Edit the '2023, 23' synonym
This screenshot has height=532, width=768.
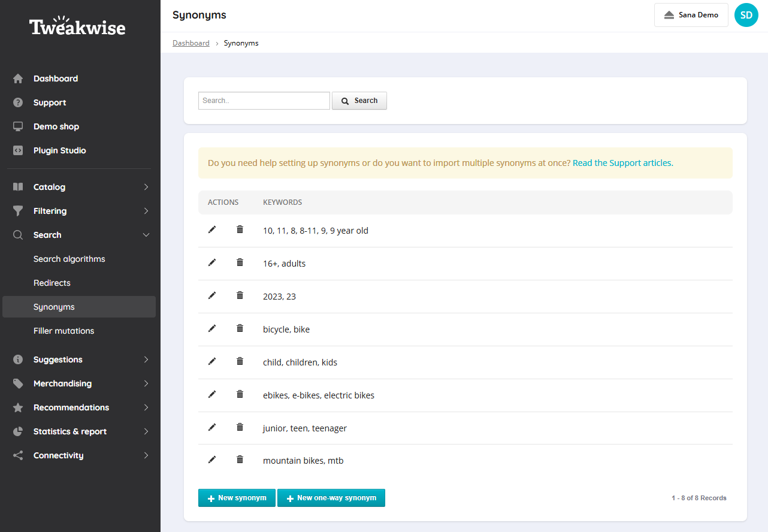click(x=211, y=295)
